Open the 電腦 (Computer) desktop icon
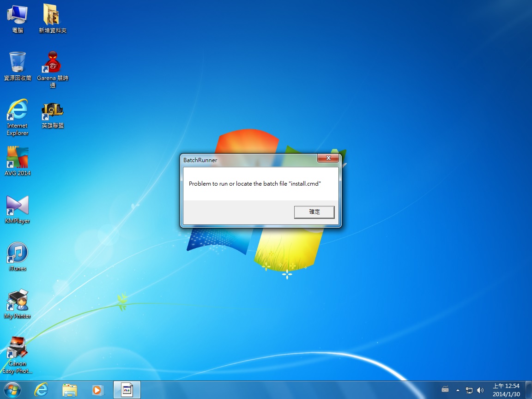The width and height of the screenshot is (532, 399). pyautogui.click(x=17, y=19)
